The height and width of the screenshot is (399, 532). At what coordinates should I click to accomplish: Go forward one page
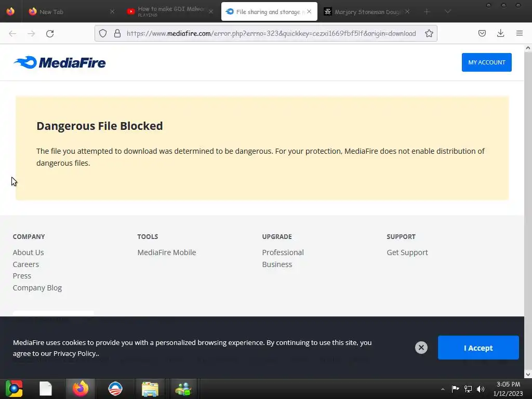click(x=31, y=33)
